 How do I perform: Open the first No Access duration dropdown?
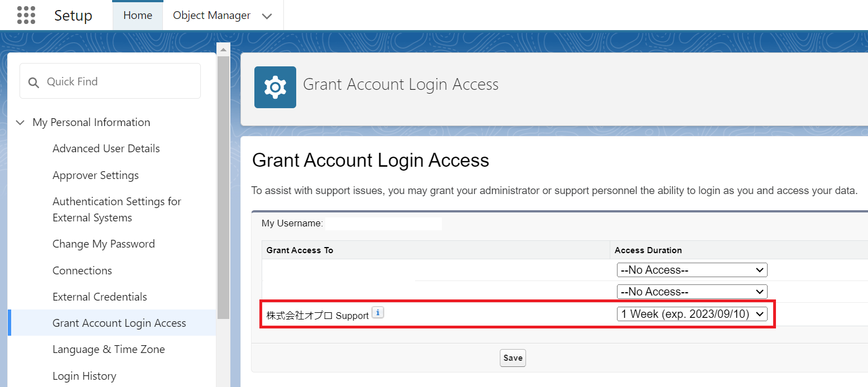692,270
